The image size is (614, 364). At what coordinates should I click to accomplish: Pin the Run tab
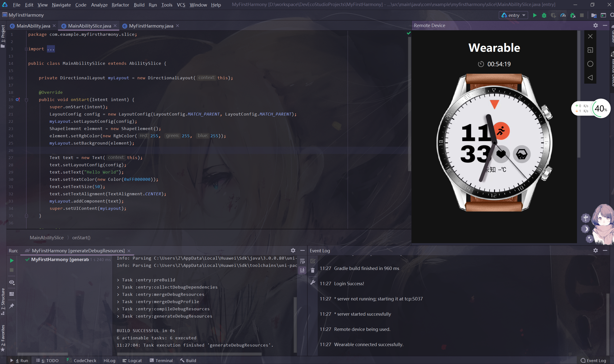12,306
